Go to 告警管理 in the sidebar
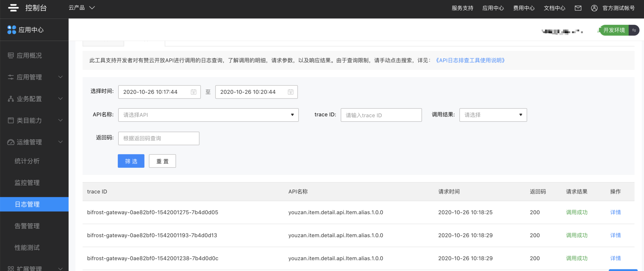 [27, 226]
